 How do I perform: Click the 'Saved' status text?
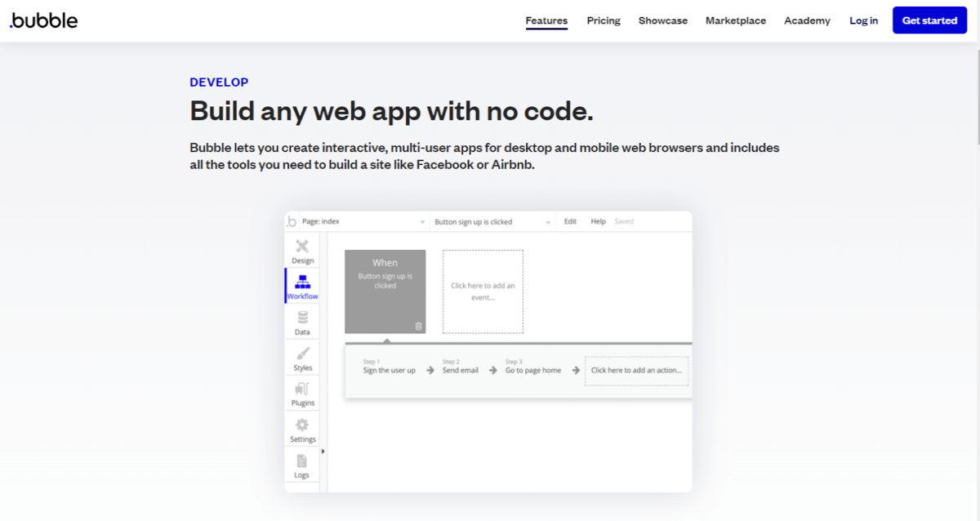pos(624,221)
